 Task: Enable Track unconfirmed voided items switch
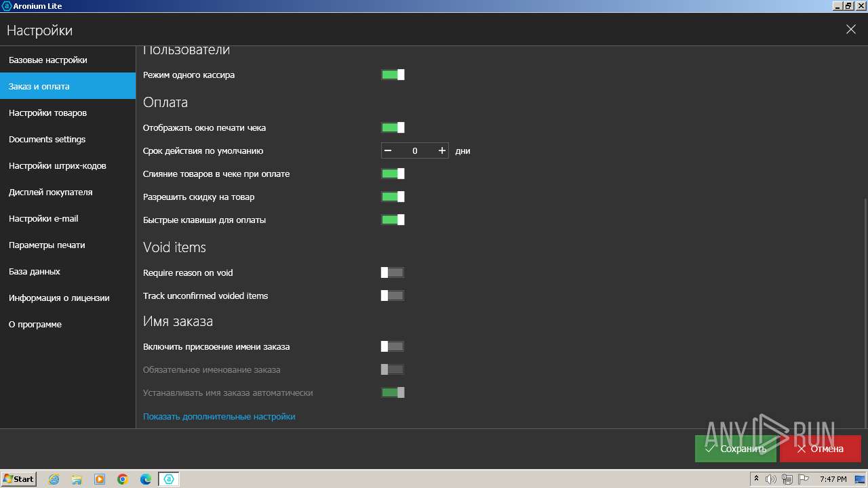click(393, 296)
